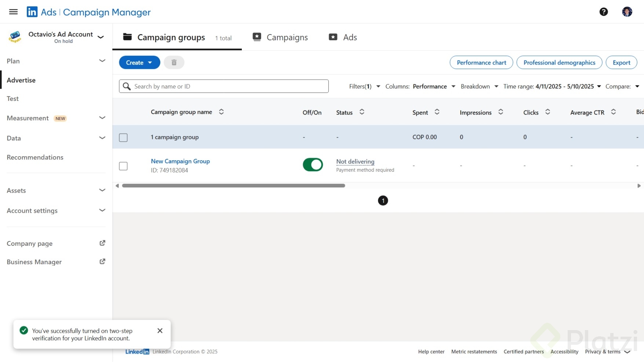Viewport: 644px width, 362px height.
Task: Sort the Impressions column
Action: (x=501, y=112)
